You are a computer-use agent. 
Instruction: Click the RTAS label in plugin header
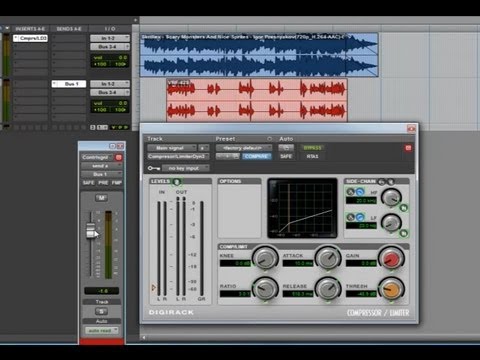[312, 156]
